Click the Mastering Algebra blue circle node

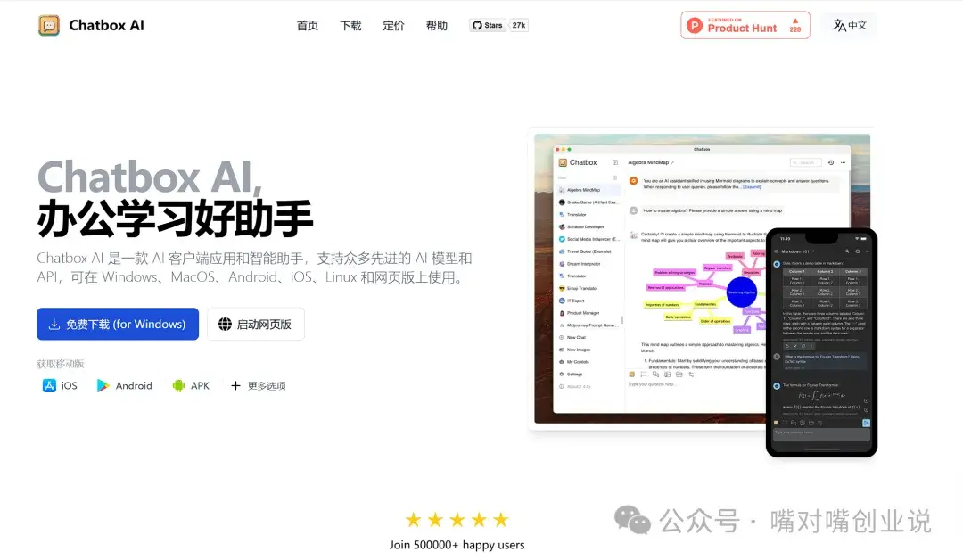point(741,292)
